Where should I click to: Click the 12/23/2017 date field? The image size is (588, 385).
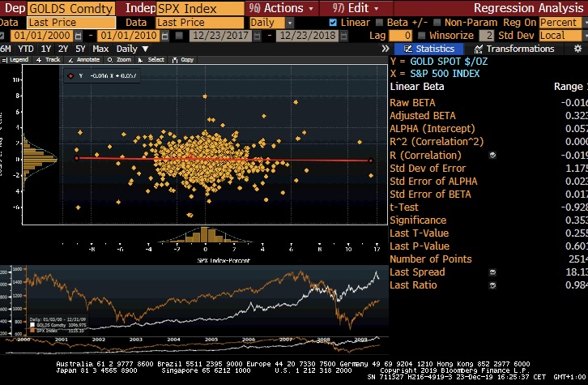pos(221,36)
